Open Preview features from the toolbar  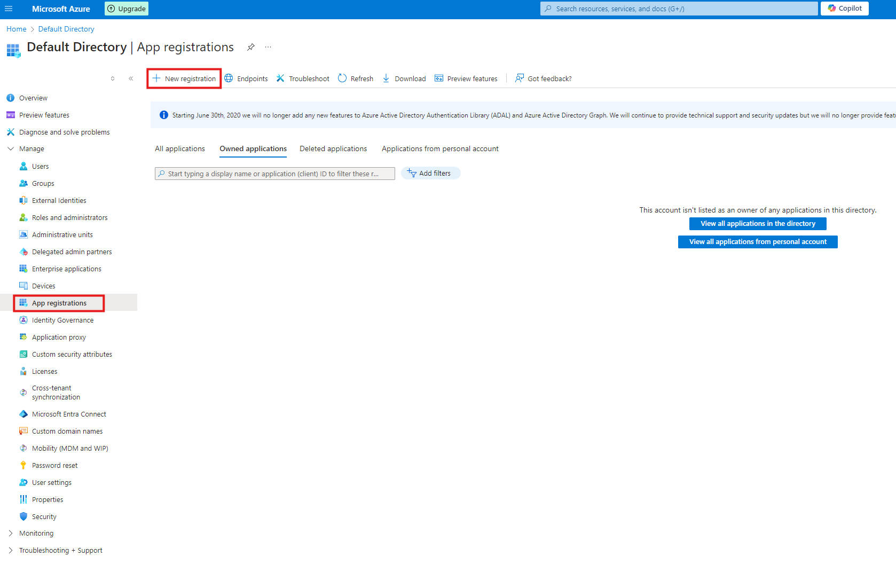click(x=466, y=79)
